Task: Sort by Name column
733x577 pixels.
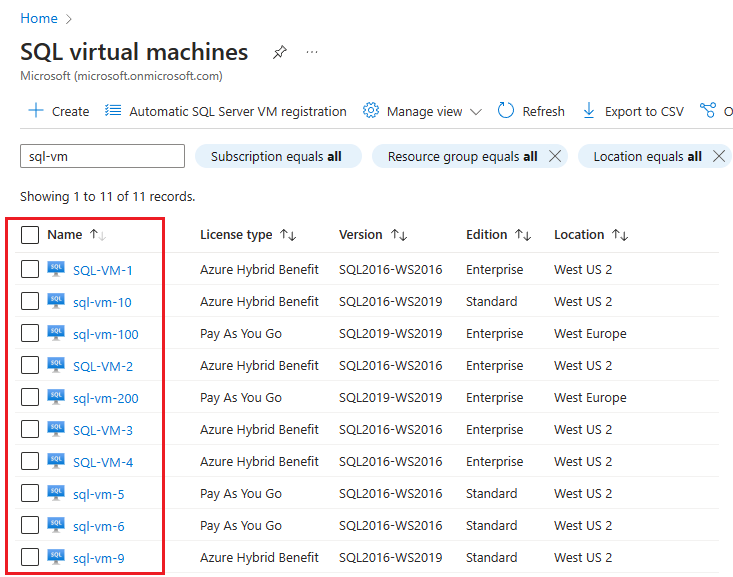Action: (77, 235)
